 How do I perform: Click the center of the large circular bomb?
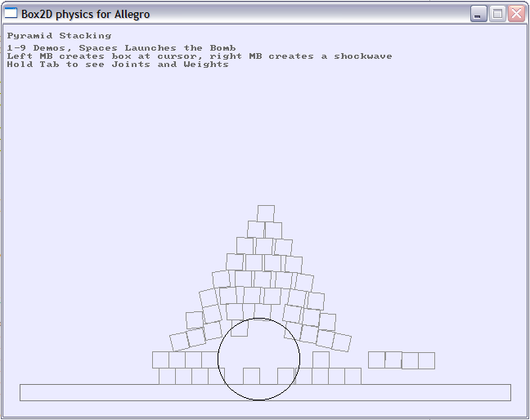(x=258, y=359)
